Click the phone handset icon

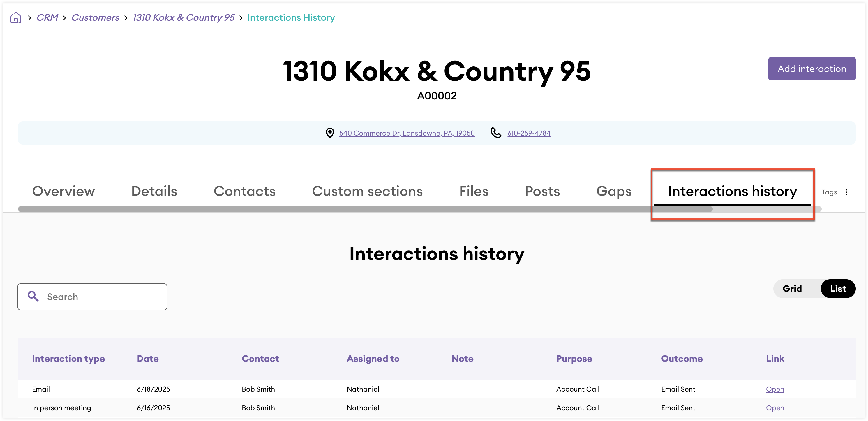[496, 133]
